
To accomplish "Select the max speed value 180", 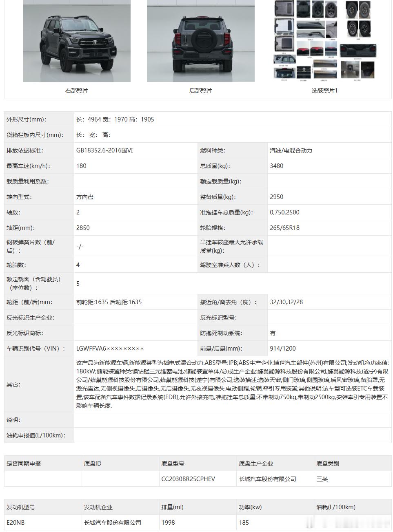I will (81, 166).
